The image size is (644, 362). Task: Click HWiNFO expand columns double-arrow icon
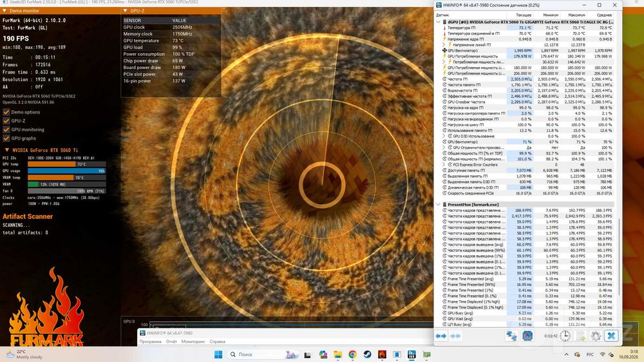[440, 336]
